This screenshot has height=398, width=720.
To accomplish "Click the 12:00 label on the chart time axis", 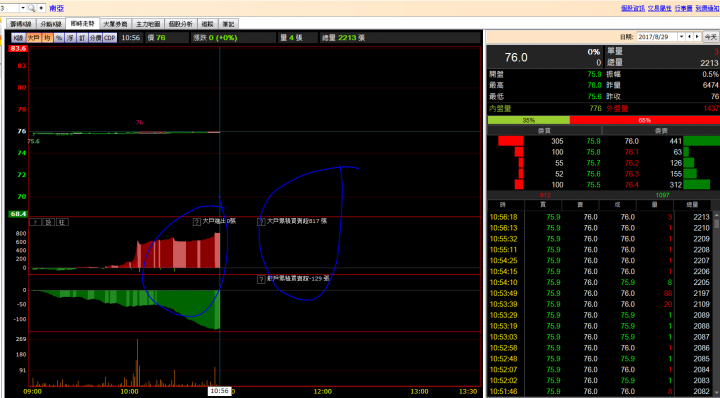I will (x=322, y=392).
